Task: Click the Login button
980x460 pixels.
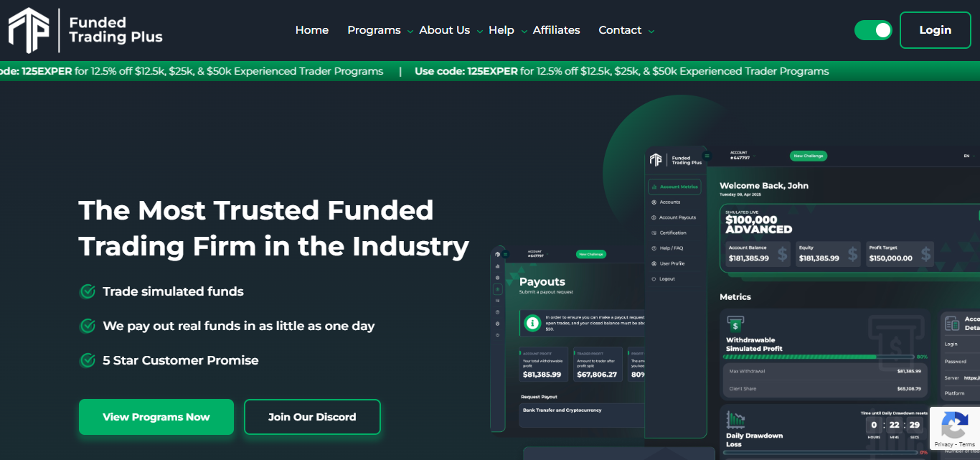Action: pos(935,30)
